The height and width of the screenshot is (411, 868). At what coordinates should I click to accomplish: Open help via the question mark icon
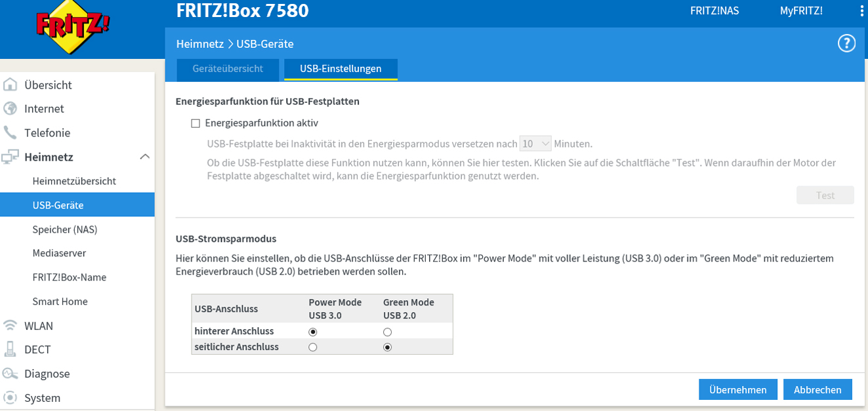846,44
